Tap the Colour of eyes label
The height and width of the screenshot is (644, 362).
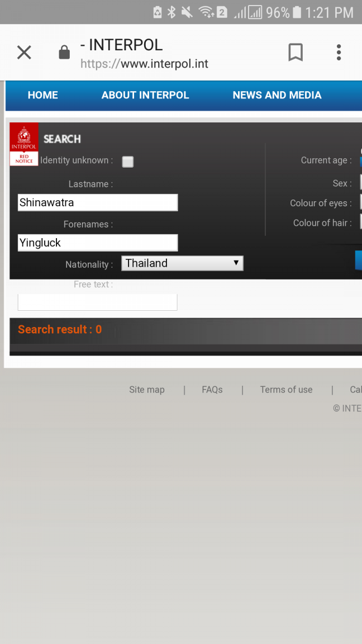pyautogui.click(x=321, y=203)
